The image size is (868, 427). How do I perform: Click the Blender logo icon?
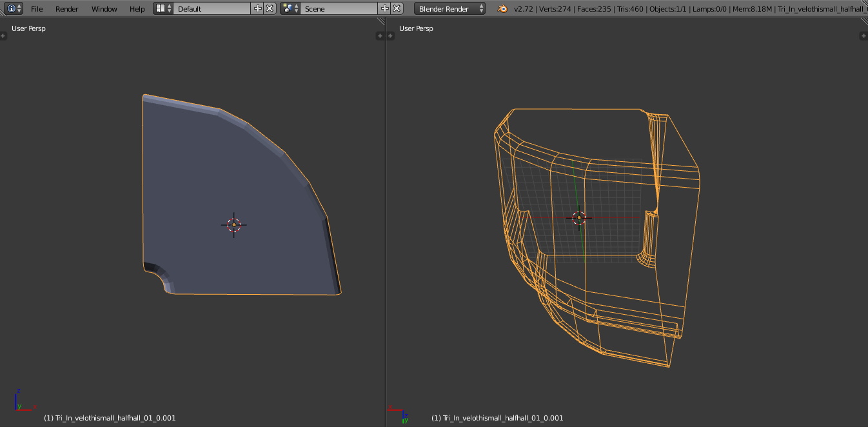pyautogui.click(x=502, y=8)
